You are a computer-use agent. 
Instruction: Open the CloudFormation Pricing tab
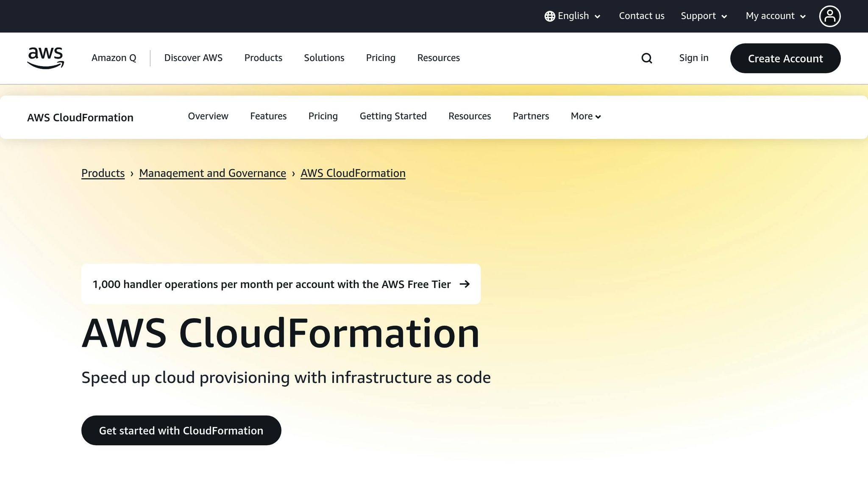click(x=323, y=116)
